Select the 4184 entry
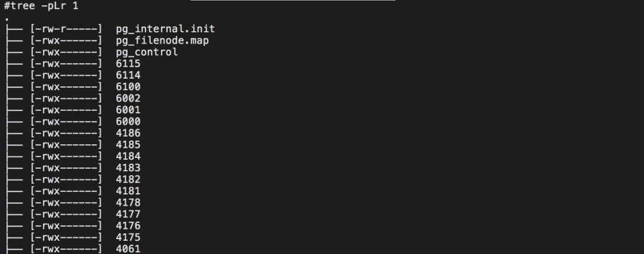The width and height of the screenshot is (644, 254). (128, 156)
